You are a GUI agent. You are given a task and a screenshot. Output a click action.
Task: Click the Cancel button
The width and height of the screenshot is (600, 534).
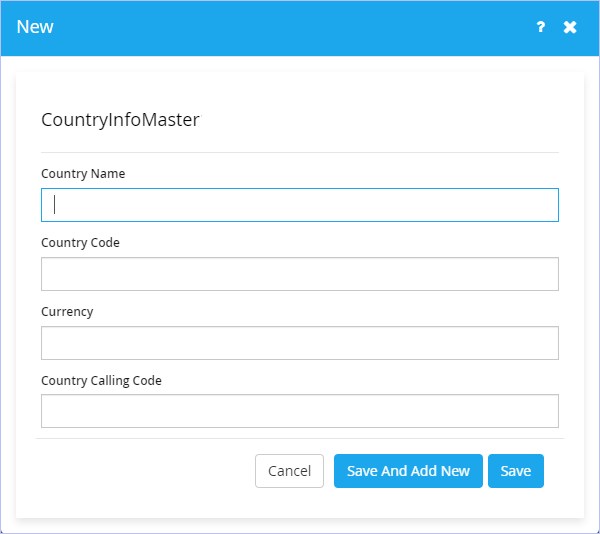[x=289, y=471]
